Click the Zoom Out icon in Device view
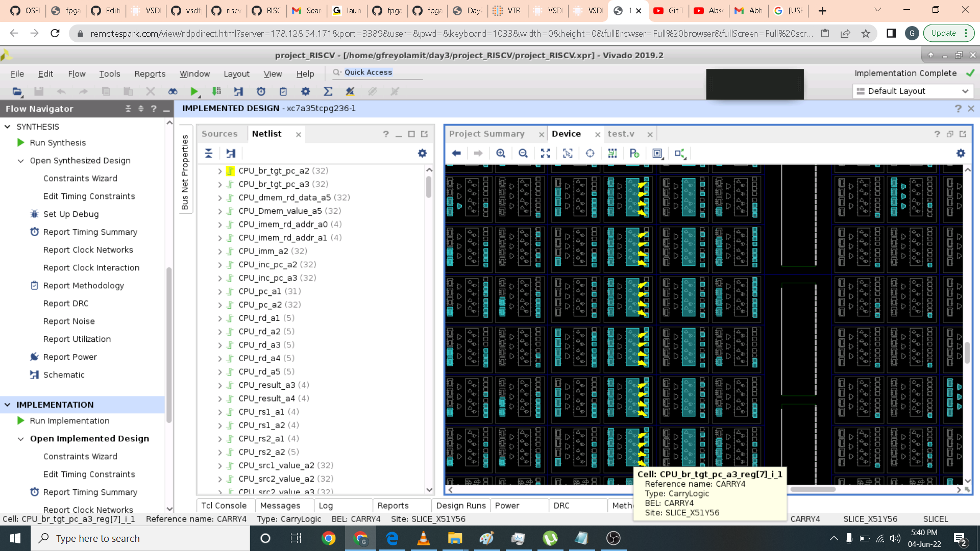This screenshot has height=551, width=980. point(523,154)
